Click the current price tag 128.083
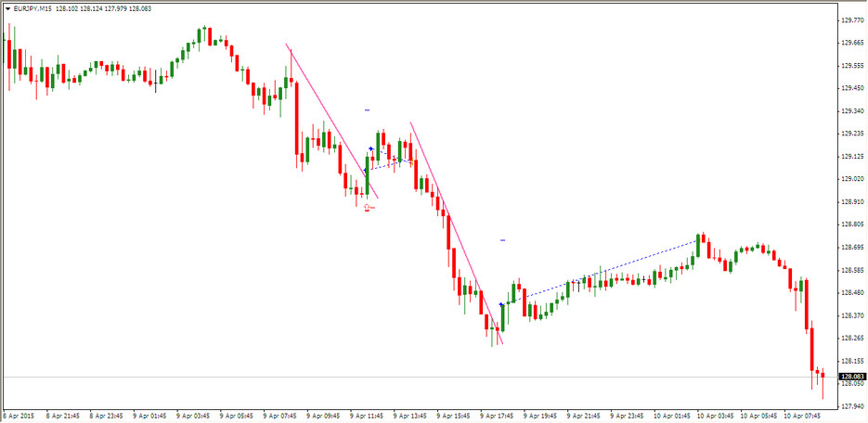The image size is (868, 423). point(851,377)
